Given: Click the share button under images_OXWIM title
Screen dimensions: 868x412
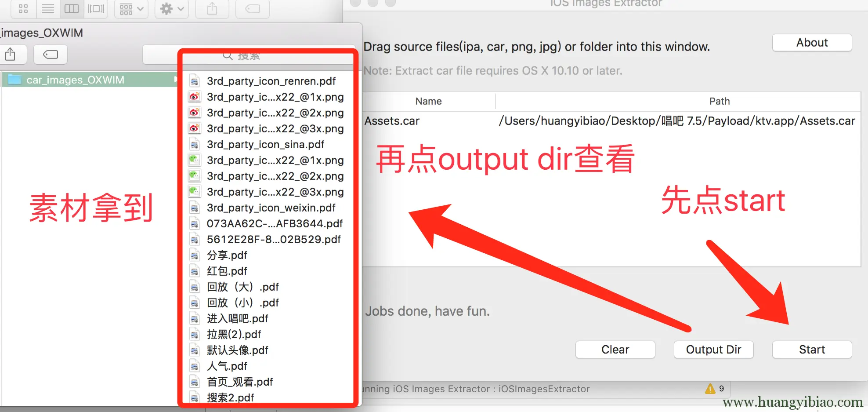Looking at the screenshot, I should click(11, 55).
